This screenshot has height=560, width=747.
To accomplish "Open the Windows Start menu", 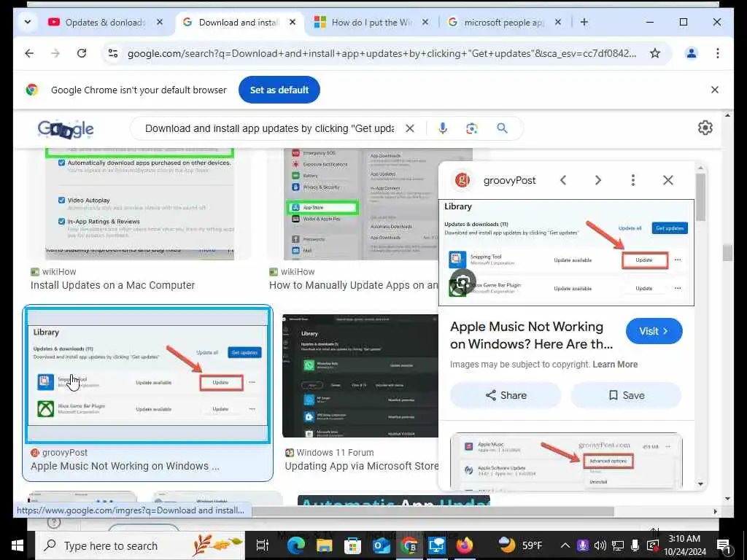I will click(18, 545).
